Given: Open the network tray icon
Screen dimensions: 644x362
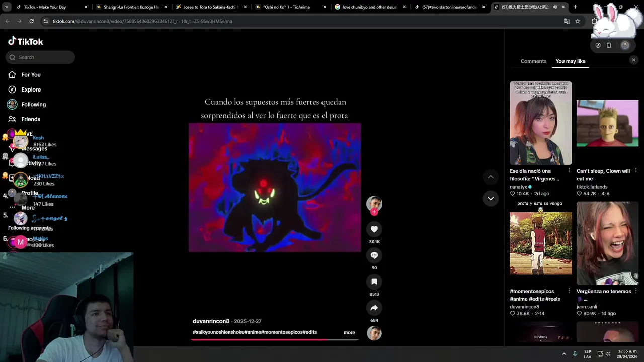Looking at the screenshot, I should click(x=600, y=354).
